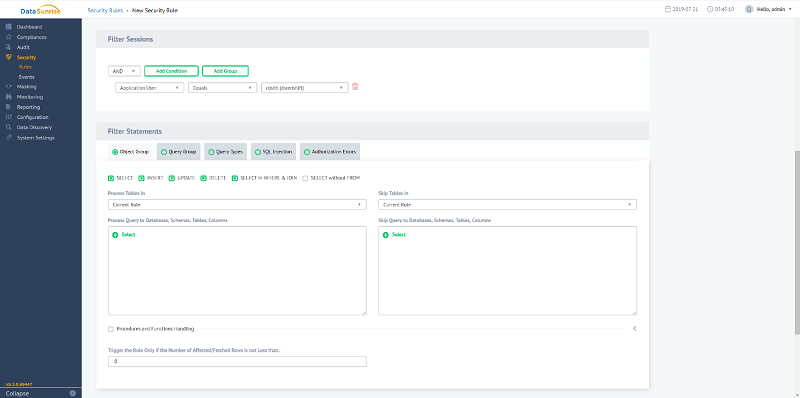
Task: Open Rules under Security menu
Action: click(26, 67)
